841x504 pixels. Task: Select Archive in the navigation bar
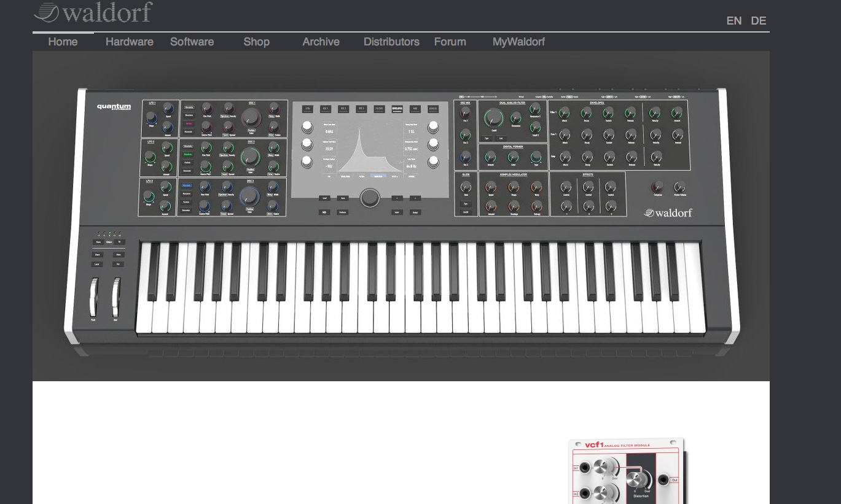(x=321, y=42)
